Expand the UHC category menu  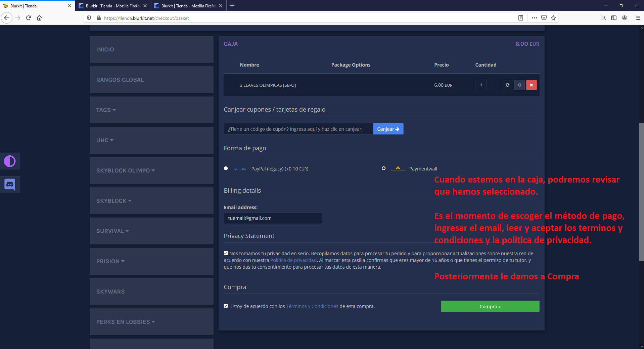coord(151,140)
